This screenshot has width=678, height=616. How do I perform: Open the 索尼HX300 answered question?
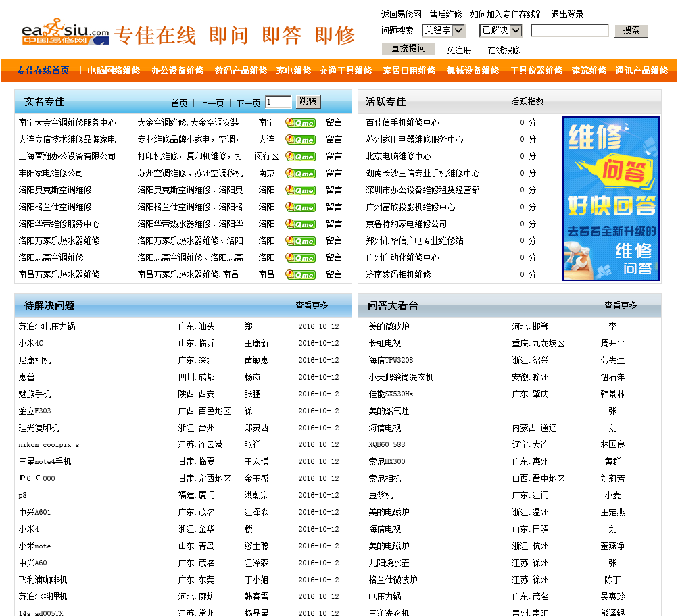[387, 461]
